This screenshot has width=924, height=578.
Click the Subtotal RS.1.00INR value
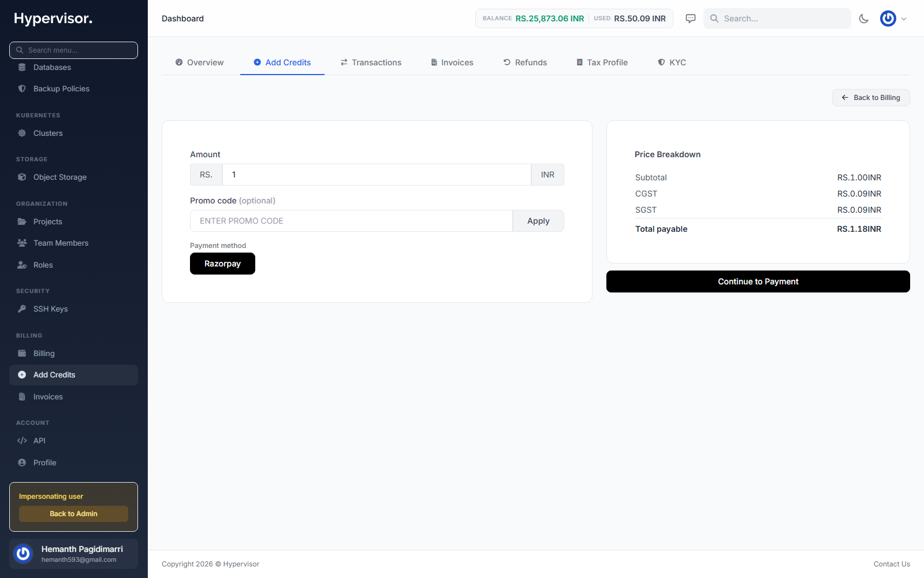point(859,177)
